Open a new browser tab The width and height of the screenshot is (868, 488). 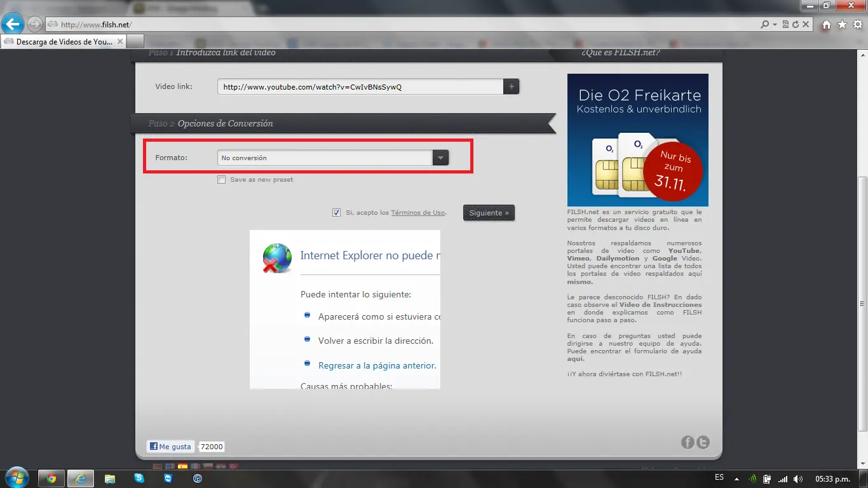[135, 42]
